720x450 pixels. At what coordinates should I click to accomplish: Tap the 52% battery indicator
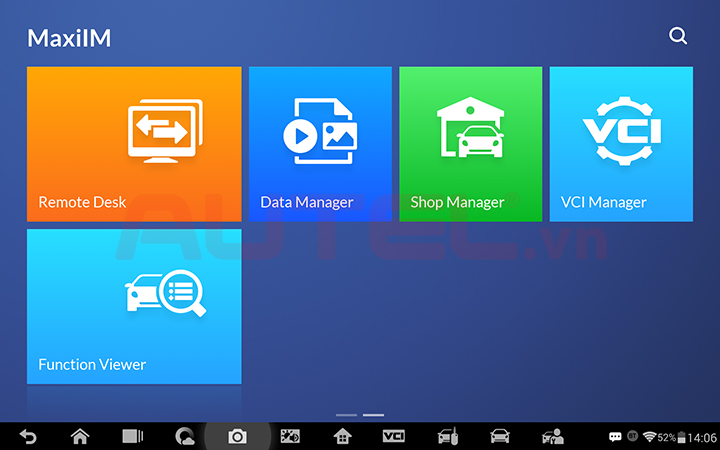671,437
